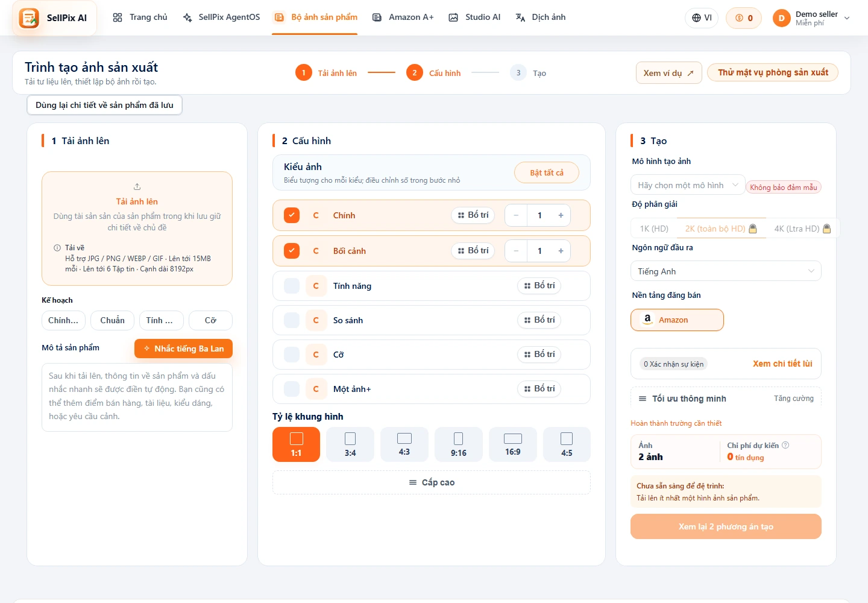Click the Demo seller avatar icon
This screenshot has width=868, height=603.
[x=781, y=18]
